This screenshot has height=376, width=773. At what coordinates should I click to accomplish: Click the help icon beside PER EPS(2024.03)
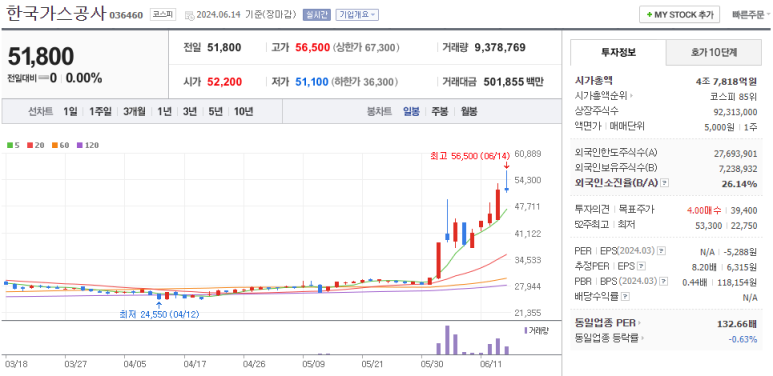(x=661, y=251)
